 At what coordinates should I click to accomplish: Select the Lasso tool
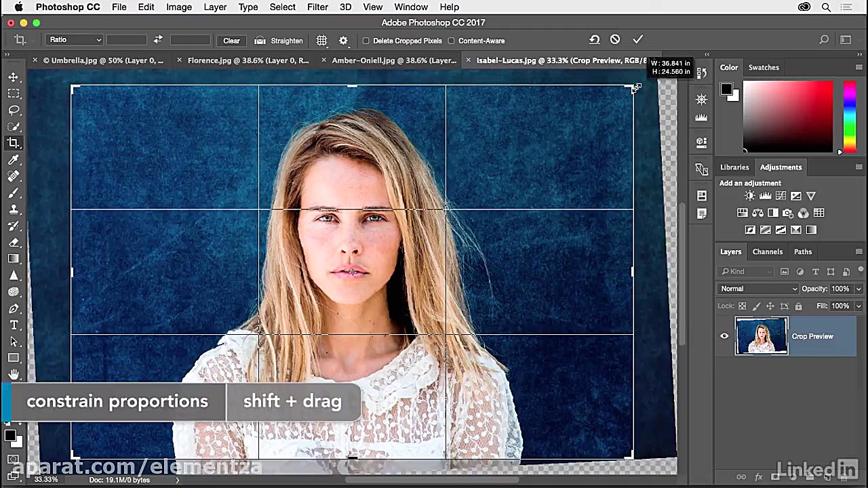[x=14, y=110]
